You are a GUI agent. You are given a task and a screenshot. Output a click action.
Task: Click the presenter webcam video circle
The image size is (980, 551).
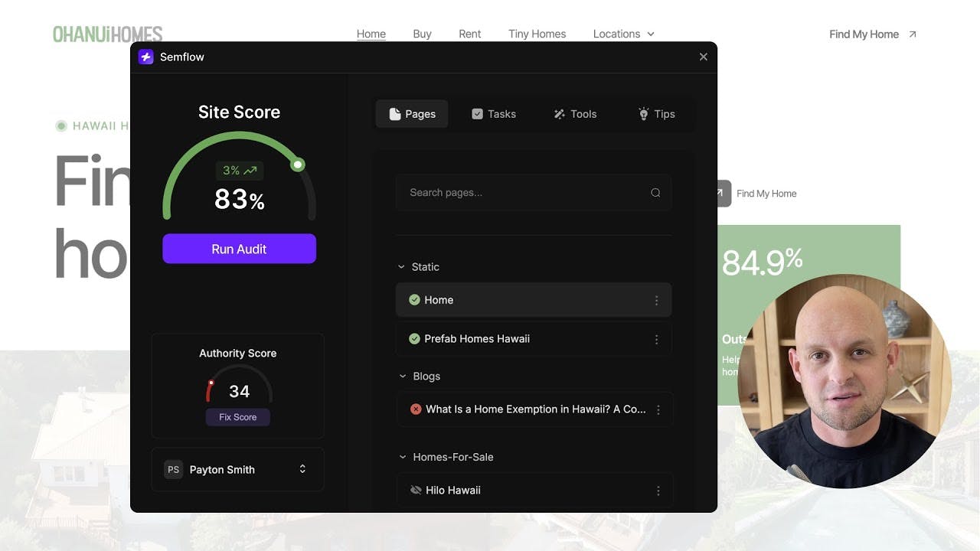point(845,381)
